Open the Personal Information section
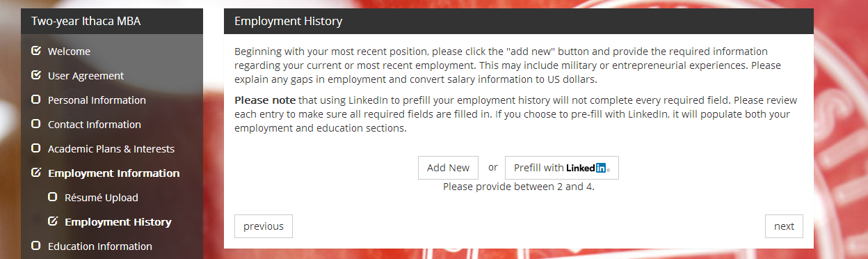This screenshot has width=868, height=259. [x=97, y=100]
